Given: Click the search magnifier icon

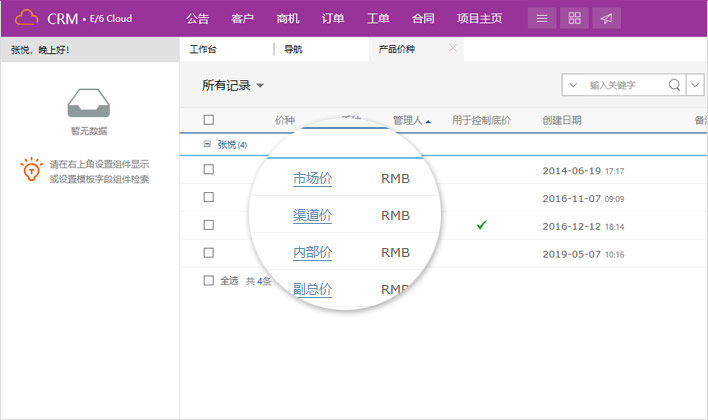Looking at the screenshot, I should 674,85.
